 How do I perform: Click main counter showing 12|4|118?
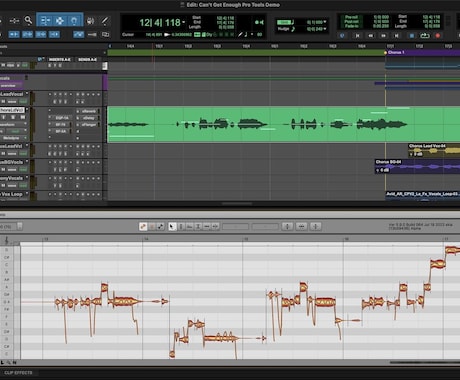pyautogui.click(x=160, y=23)
